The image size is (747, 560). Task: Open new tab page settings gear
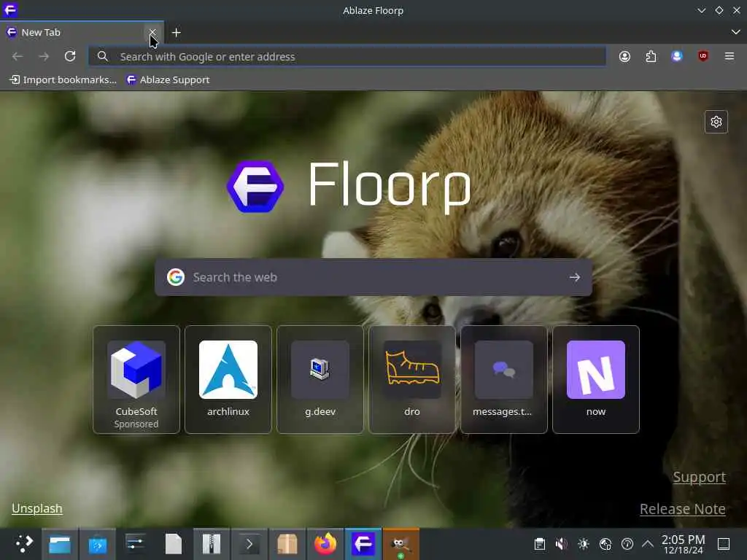click(x=716, y=122)
